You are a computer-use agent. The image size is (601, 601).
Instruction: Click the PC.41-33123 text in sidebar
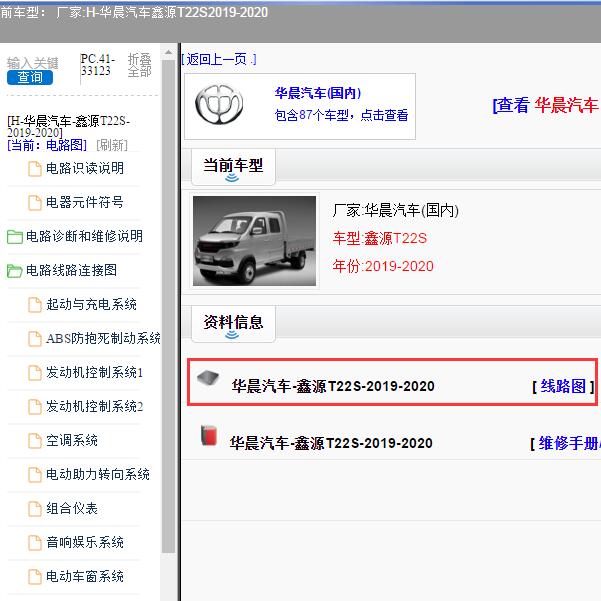98,65
